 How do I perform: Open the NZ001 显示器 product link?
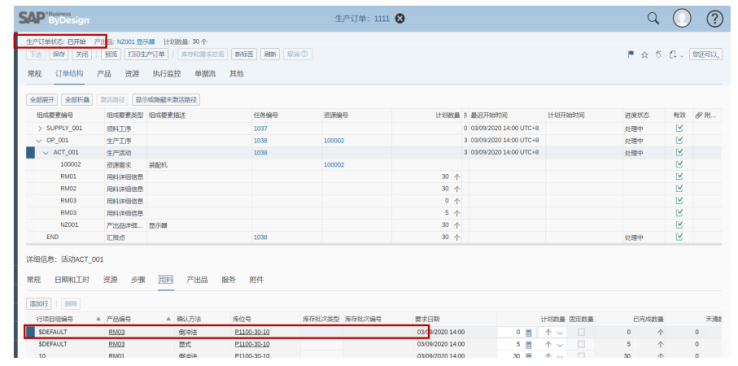[x=136, y=42]
